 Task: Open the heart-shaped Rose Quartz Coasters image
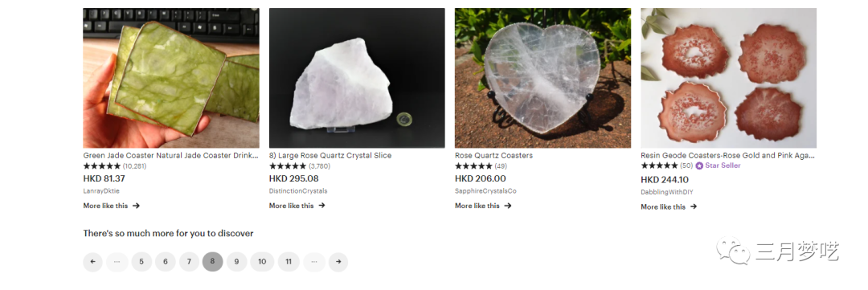pos(542,78)
